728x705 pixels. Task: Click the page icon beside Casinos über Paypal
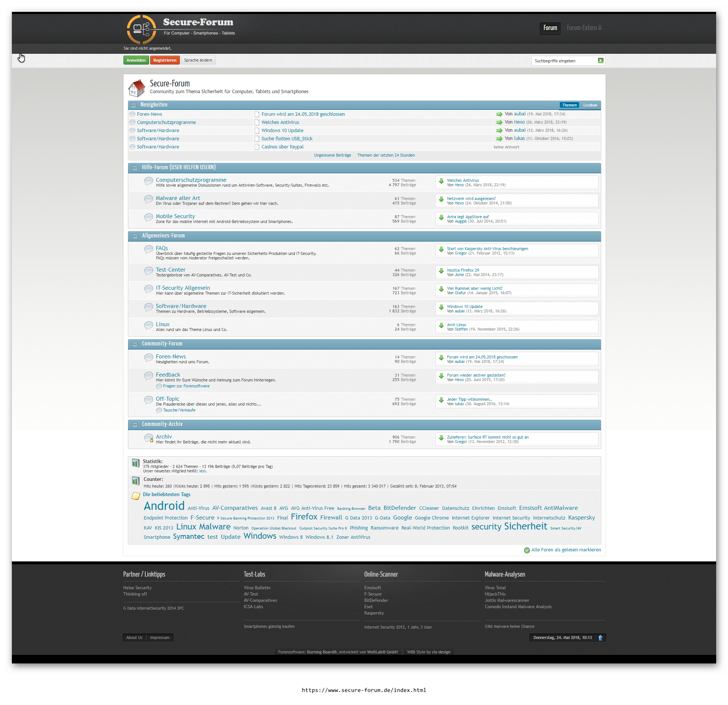point(257,147)
